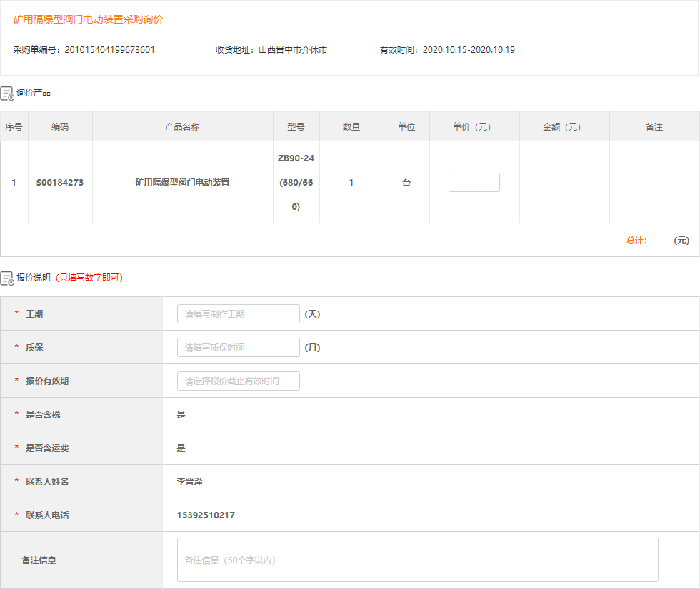Viewport: 700px width, 589px height.
Task: Click the 总计 total label
Action: click(636, 241)
